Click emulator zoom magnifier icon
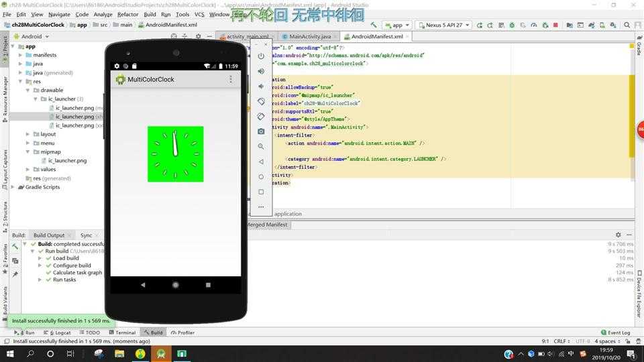 click(261, 147)
